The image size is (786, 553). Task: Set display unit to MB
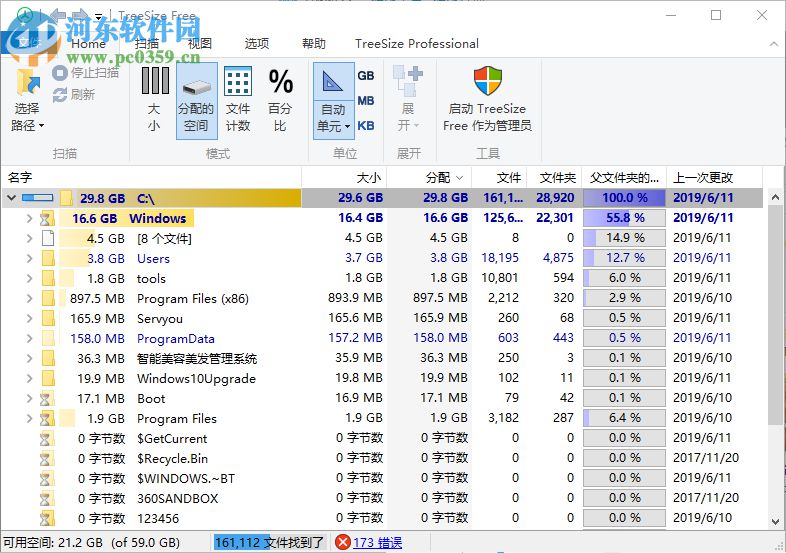coord(366,101)
